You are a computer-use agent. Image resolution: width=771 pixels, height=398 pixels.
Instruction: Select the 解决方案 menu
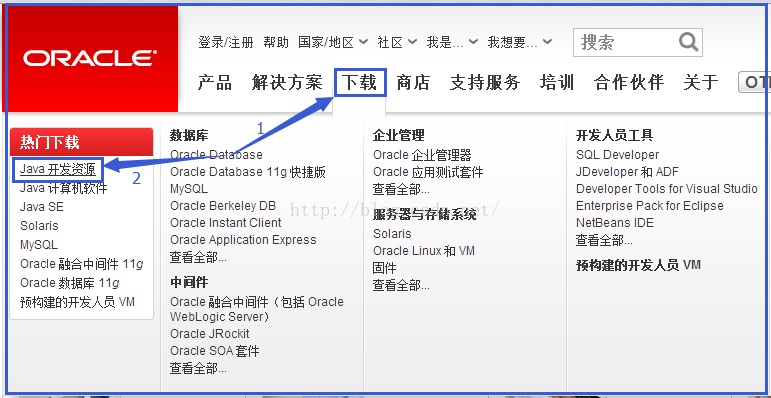point(287,82)
